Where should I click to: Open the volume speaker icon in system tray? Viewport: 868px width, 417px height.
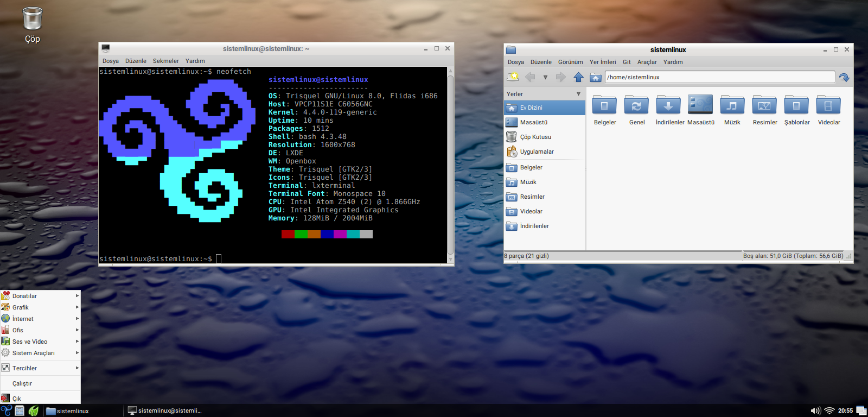pyautogui.click(x=815, y=410)
